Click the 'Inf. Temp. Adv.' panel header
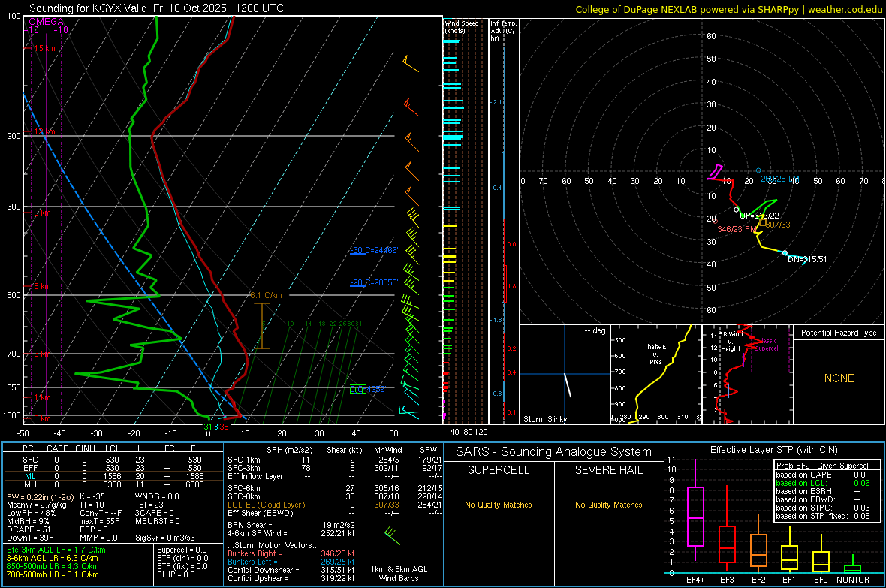The height and width of the screenshot is (588, 886). [x=503, y=31]
